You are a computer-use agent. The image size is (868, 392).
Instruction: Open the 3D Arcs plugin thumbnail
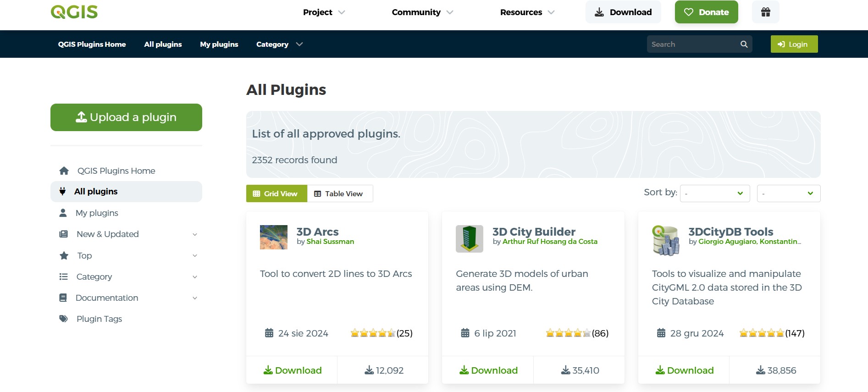273,237
